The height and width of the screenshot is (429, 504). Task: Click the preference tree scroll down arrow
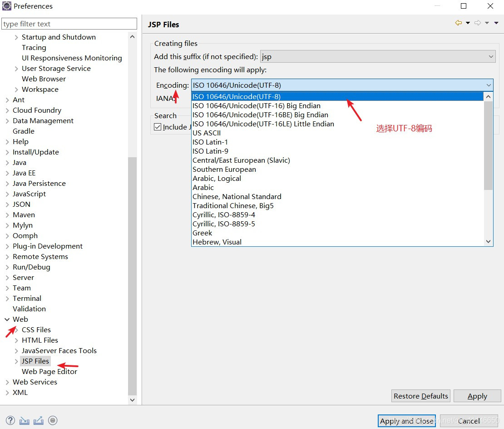(x=132, y=400)
